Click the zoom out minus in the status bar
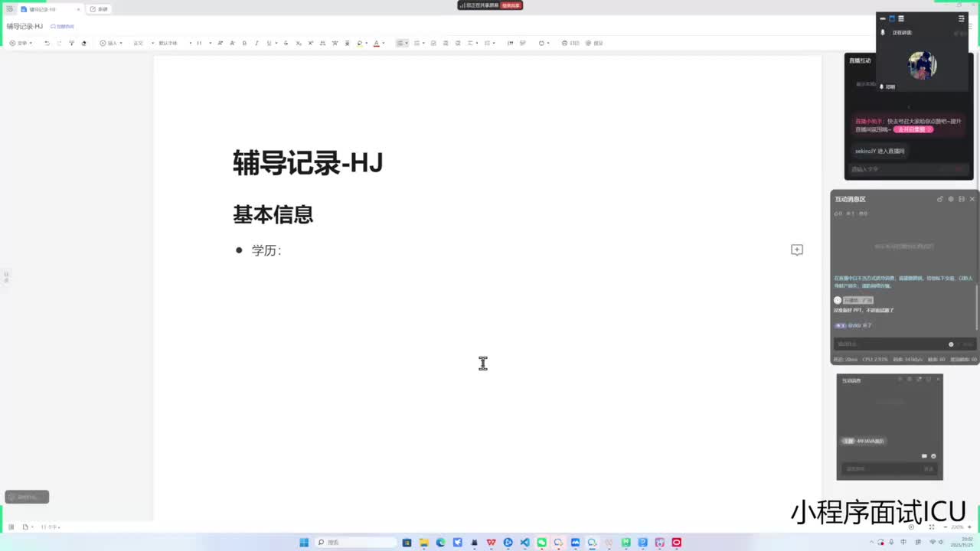 (946, 527)
